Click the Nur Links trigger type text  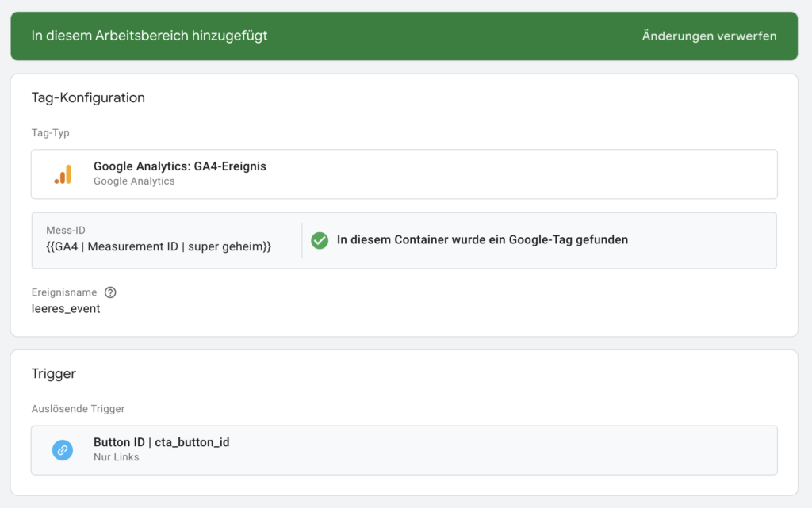pyautogui.click(x=117, y=457)
